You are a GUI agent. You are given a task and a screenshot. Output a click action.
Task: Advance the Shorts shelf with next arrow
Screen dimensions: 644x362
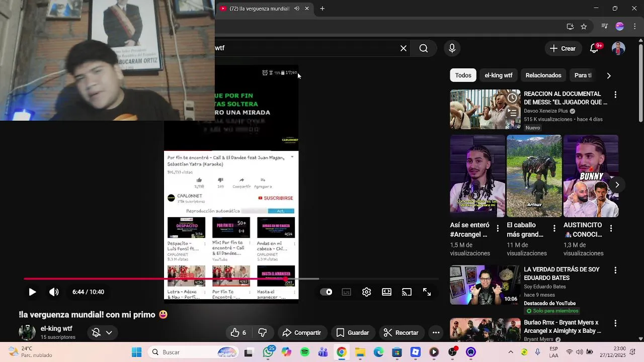617,185
